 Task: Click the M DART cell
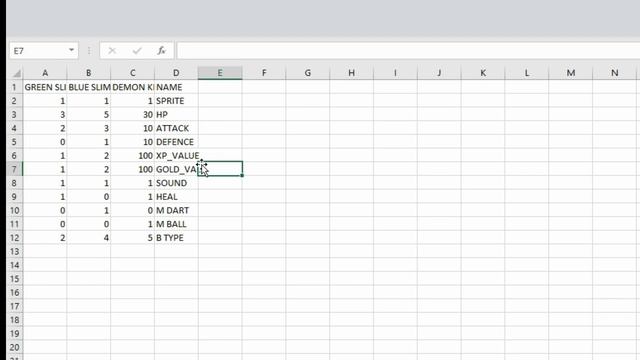tap(176, 210)
